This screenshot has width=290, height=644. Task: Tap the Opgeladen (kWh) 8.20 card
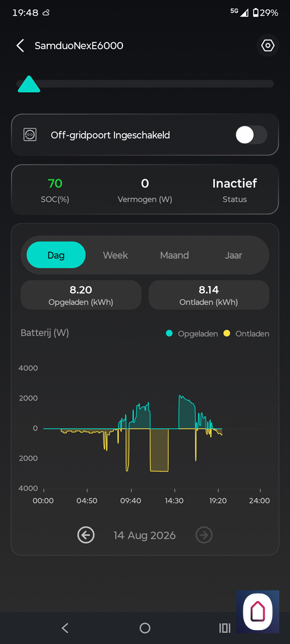(x=81, y=295)
